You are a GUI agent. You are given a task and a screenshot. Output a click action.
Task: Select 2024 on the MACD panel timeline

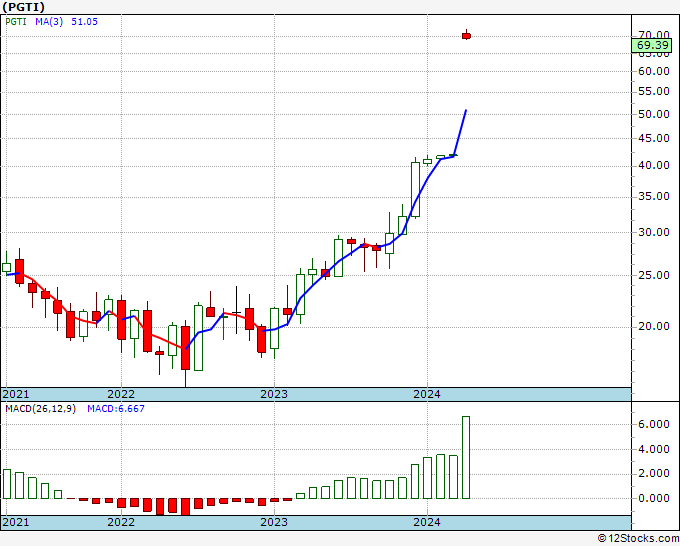[x=427, y=522]
